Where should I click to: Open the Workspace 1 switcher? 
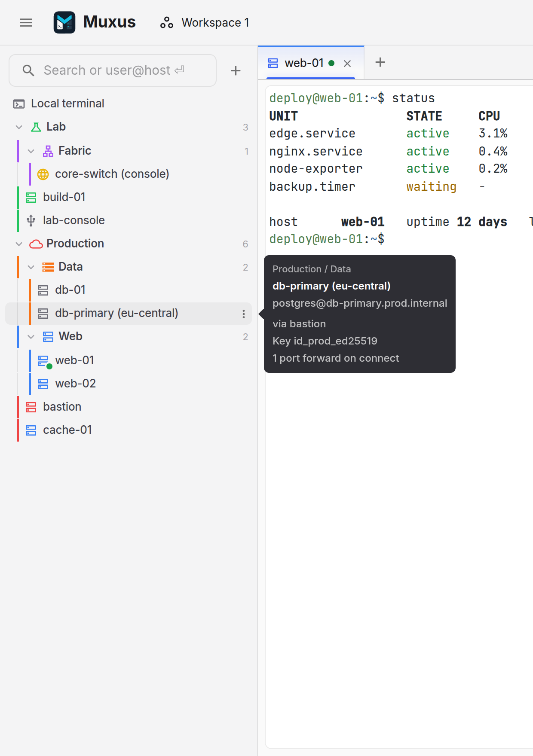click(205, 22)
